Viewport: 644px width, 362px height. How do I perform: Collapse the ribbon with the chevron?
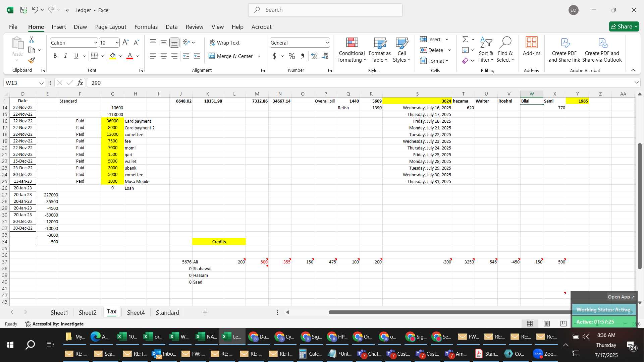click(633, 70)
